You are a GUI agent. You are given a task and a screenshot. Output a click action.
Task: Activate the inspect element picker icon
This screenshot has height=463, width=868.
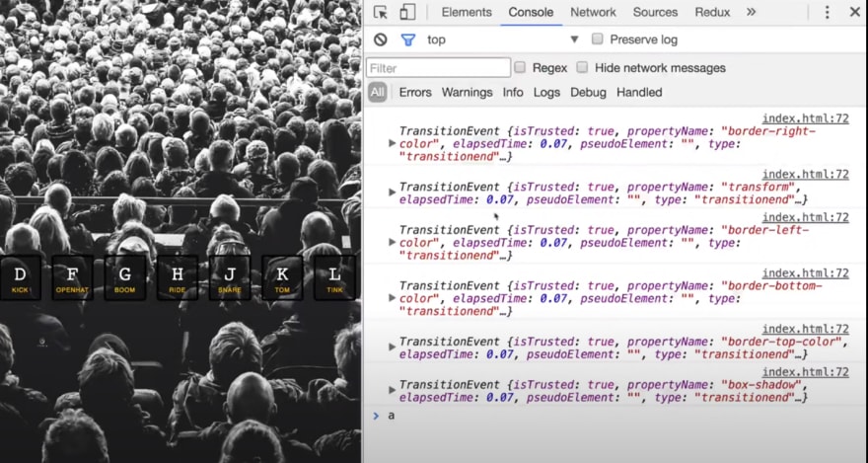point(381,12)
